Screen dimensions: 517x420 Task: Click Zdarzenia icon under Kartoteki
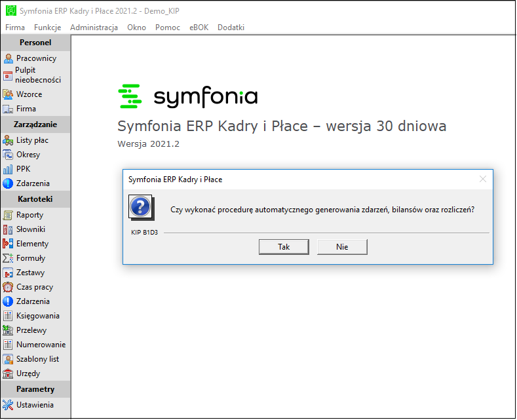coord(8,301)
